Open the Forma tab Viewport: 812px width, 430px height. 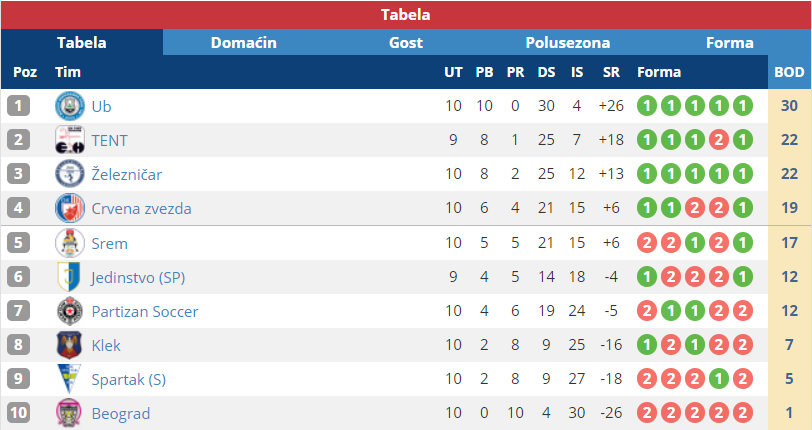(x=730, y=43)
